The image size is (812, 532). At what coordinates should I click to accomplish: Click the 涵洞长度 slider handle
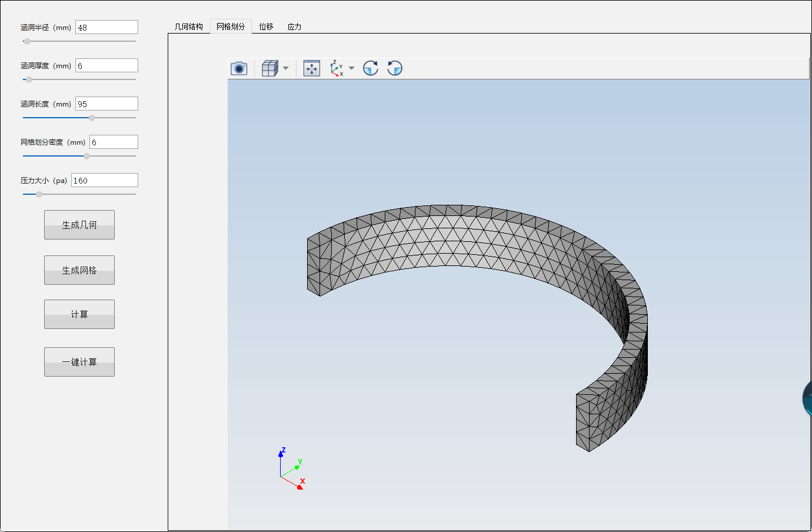[x=92, y=118]
